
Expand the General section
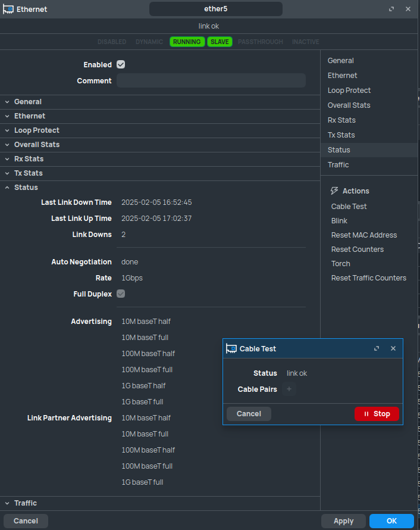[28, 102]
